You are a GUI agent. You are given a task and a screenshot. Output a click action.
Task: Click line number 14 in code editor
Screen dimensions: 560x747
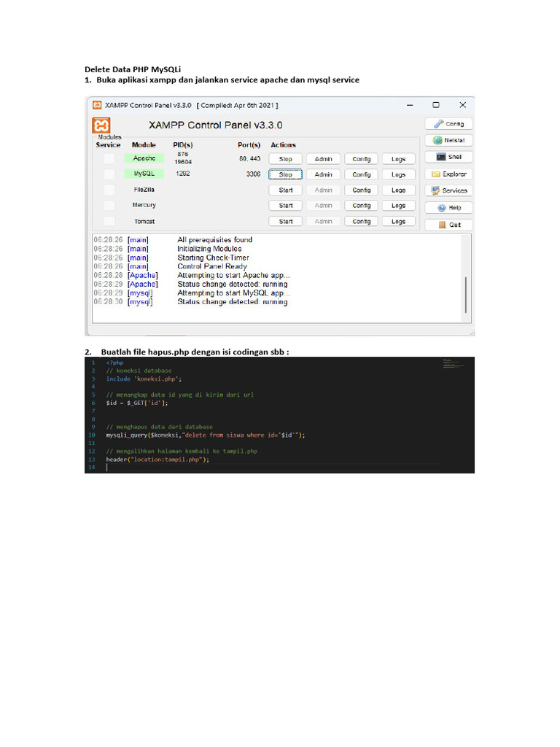[92, 468]
